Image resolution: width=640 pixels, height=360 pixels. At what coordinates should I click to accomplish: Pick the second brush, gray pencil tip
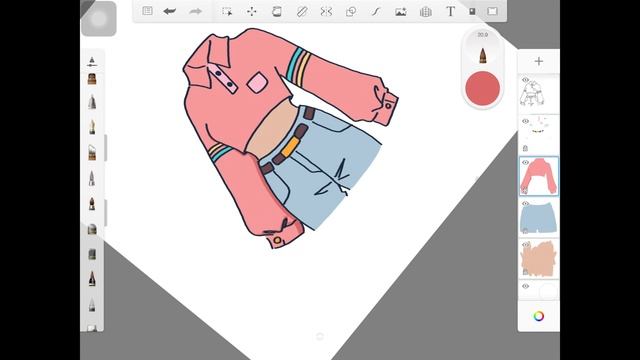pyautogui.click(x=92, y=102)
